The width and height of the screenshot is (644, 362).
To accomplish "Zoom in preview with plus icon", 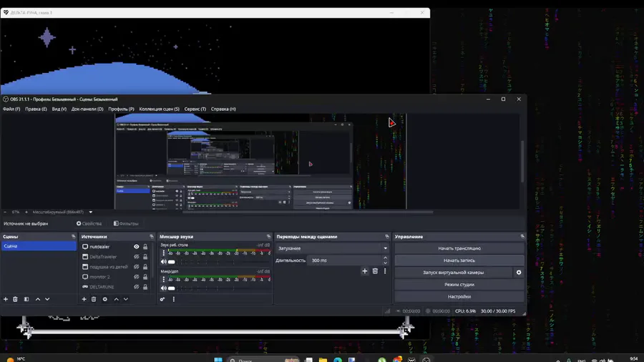I will pyautogui.click(x=26, y=212).
